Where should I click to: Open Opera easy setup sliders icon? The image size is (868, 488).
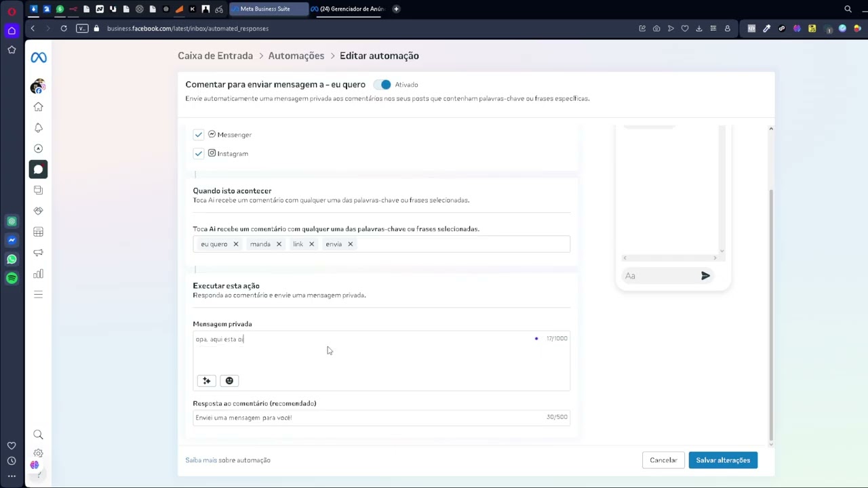point(713,28)
